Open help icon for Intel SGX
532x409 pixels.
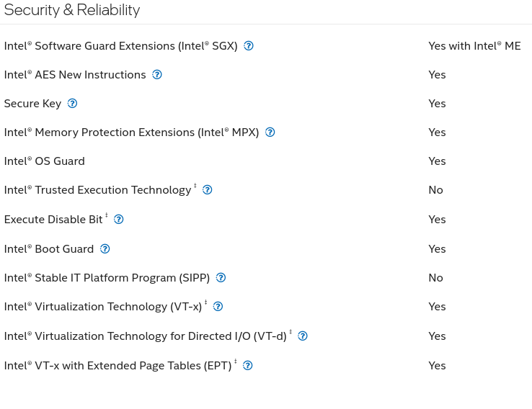pyautogui.click(x=249, y=46)
